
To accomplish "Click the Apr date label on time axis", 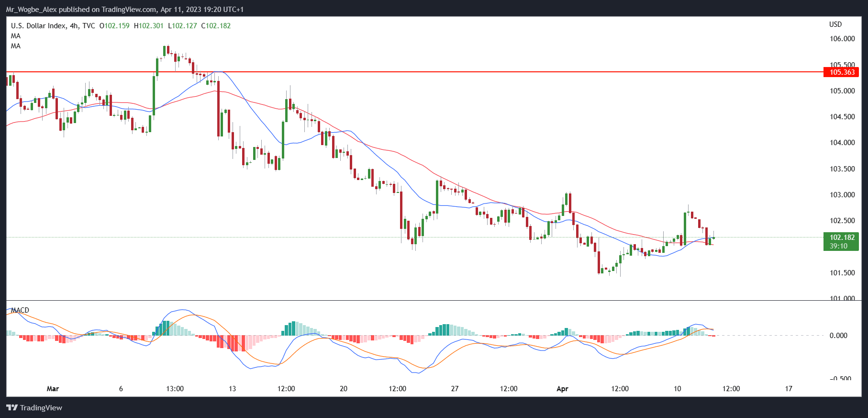I will tap(562, 389).
